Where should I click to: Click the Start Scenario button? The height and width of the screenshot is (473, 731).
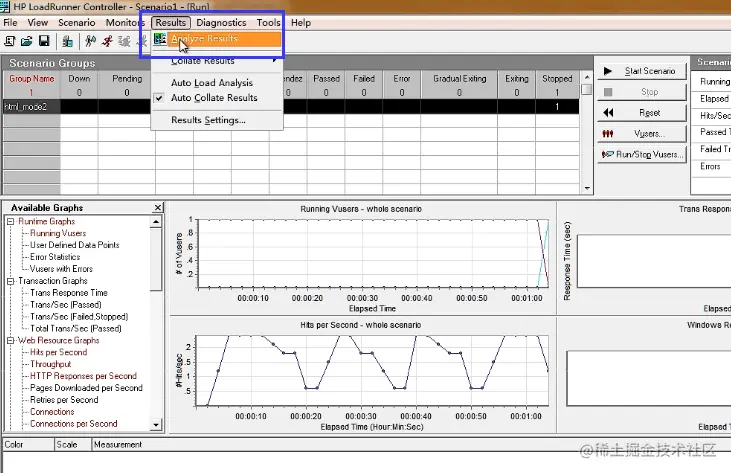tap(642, 71)
